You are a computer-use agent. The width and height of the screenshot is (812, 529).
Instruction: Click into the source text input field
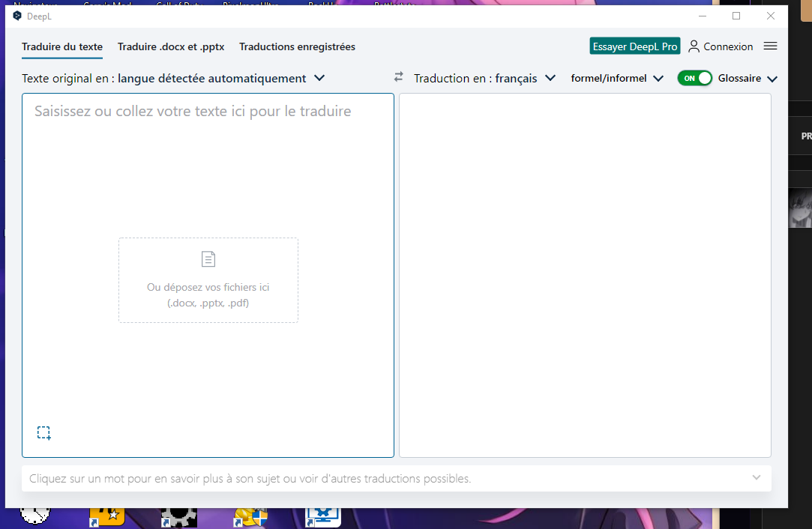pyautogui.click(x=208, y=276)
